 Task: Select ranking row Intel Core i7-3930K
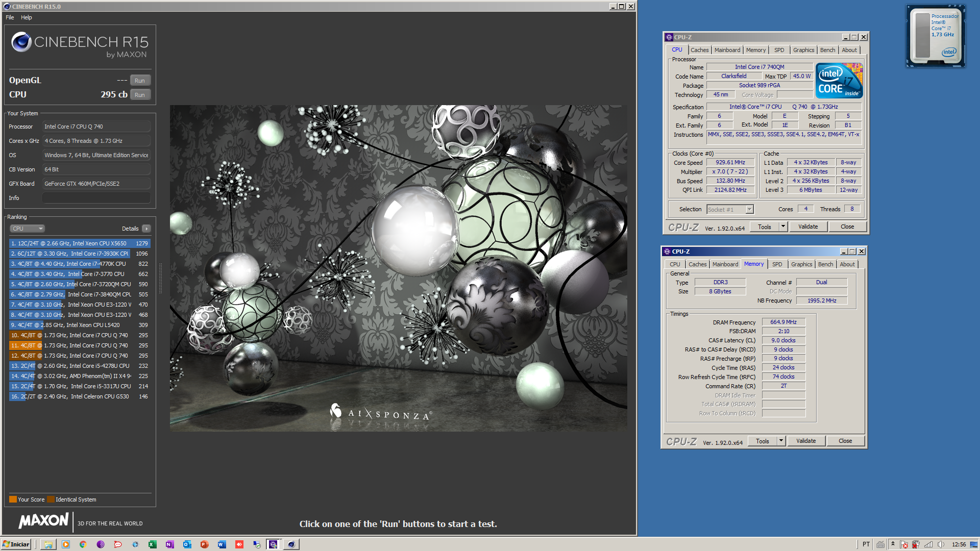80,254
